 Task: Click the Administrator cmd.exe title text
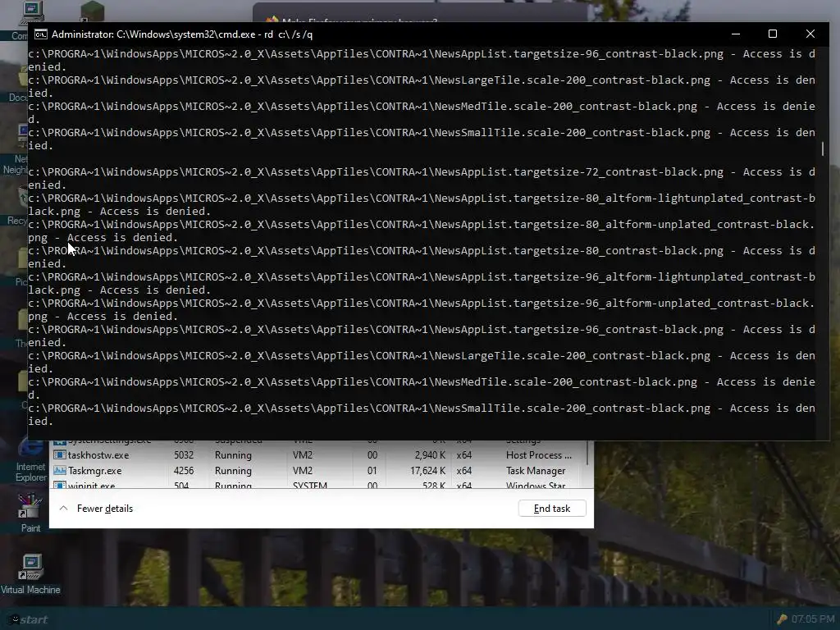[x=182, y=34]
